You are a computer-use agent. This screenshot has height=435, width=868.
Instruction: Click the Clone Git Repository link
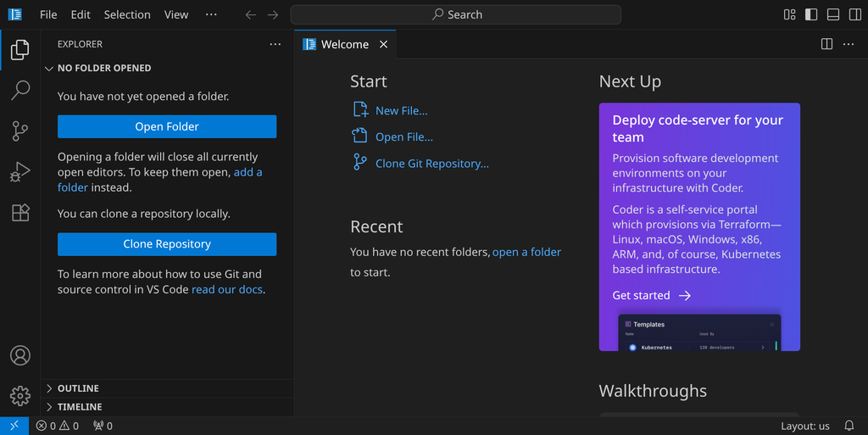coord(431,163)
